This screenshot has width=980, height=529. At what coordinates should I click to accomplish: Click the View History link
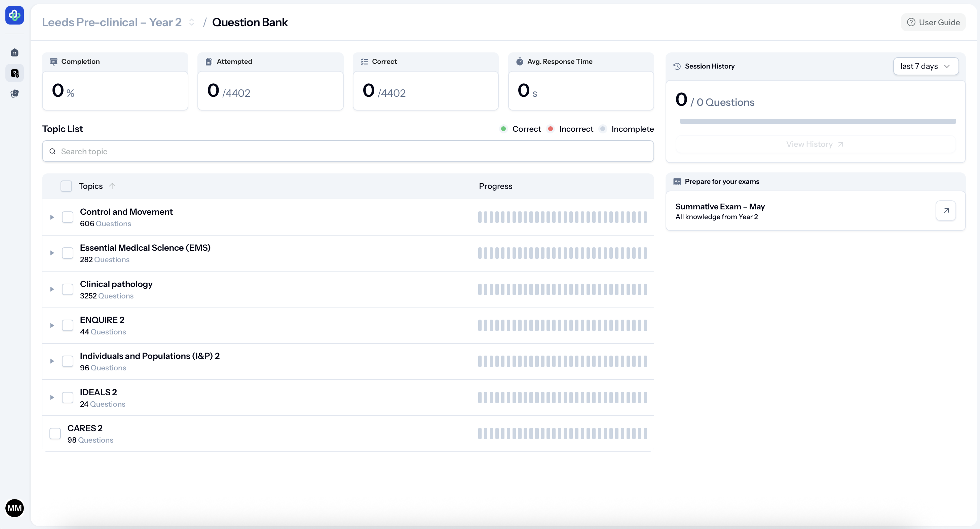pyautogui.click(x=815, y=144)
